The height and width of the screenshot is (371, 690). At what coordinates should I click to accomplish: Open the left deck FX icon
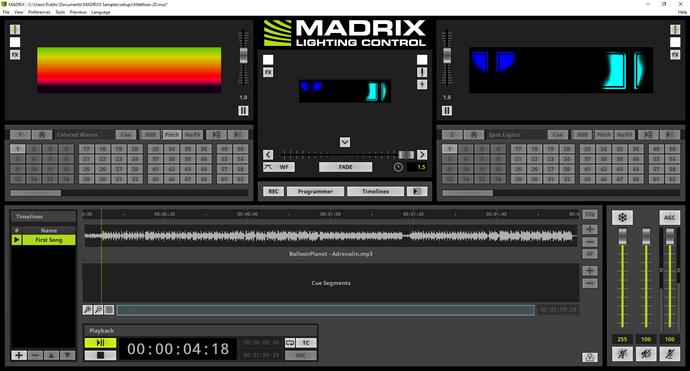[15, 55]
